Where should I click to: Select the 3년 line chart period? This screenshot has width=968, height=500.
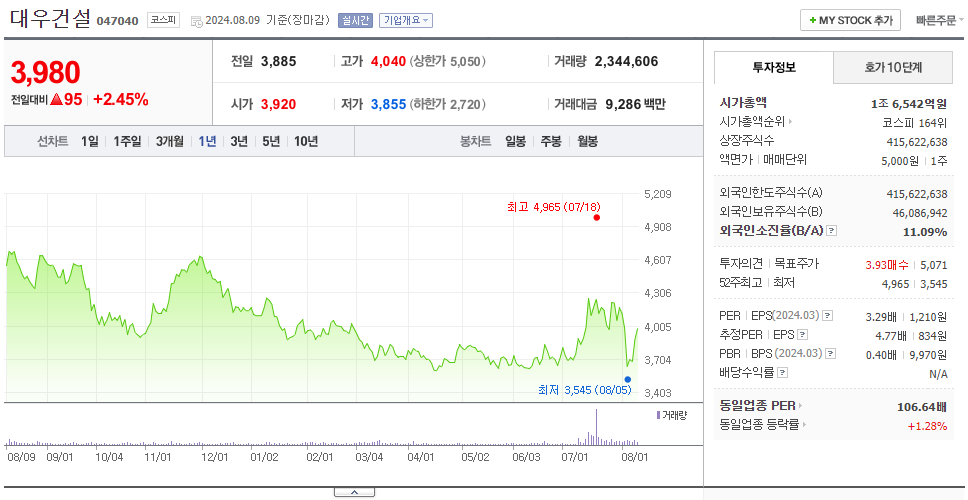pos(239,141)
